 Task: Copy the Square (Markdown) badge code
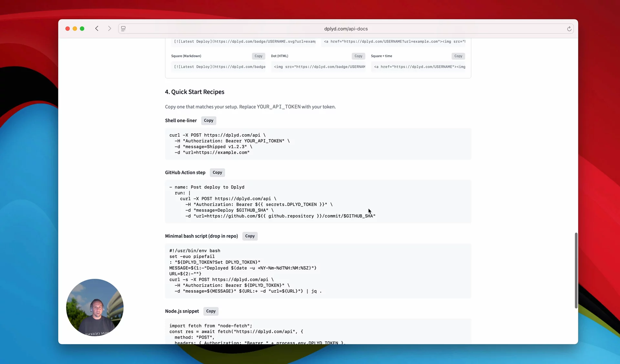click(x=258, y=56)
